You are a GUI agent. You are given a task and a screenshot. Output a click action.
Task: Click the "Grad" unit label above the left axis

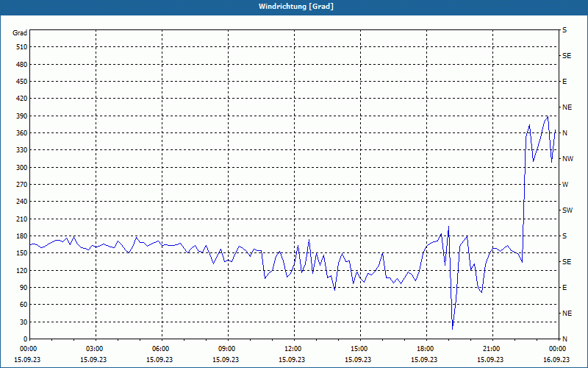point(20,33)
